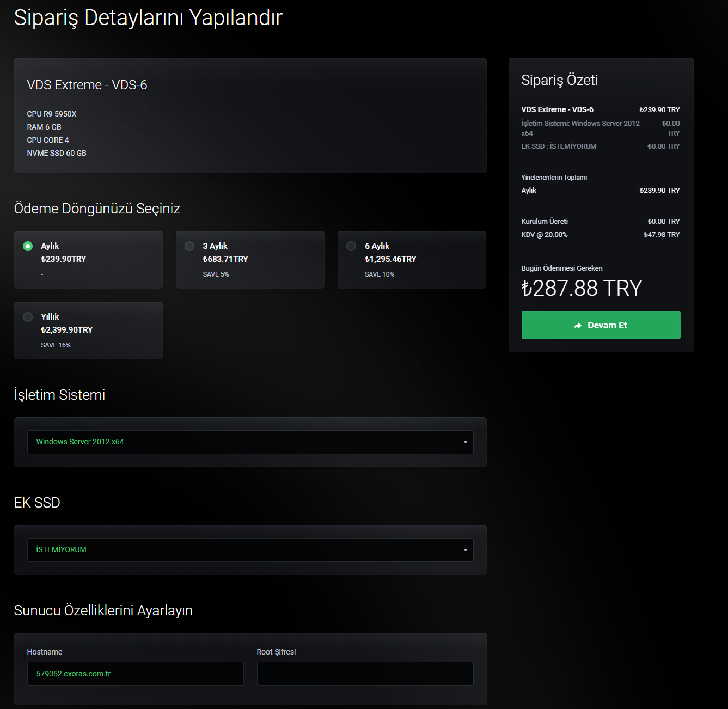Click the Sipariş Detaylarını Yapılandır page title

148,17
